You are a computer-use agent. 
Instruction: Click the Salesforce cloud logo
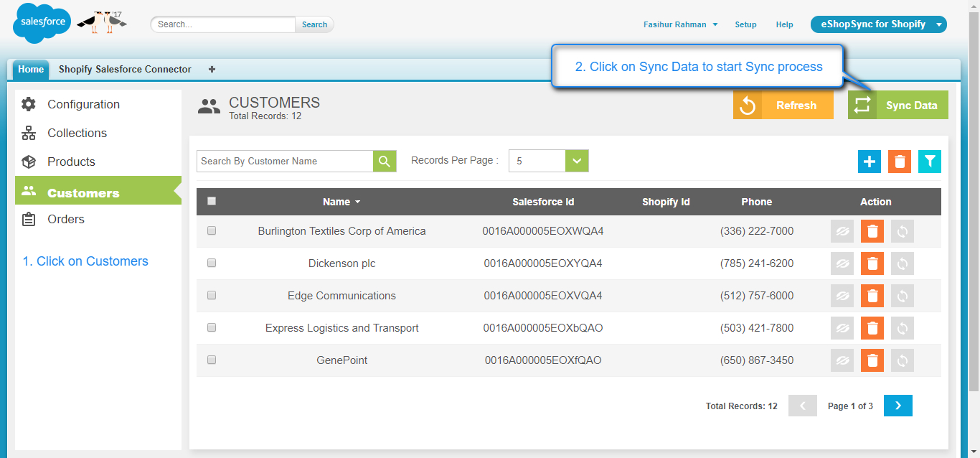[42, 23]
